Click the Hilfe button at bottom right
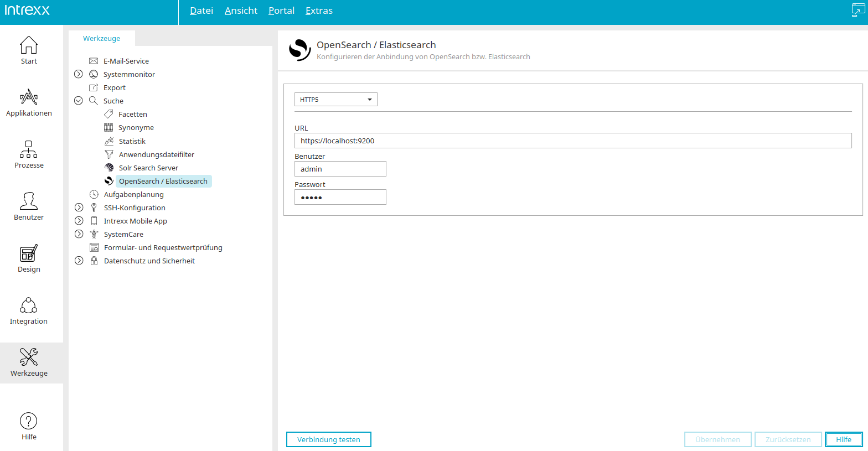Image resolution: width=868 pixels, height=451 pixels. (844, 439)
